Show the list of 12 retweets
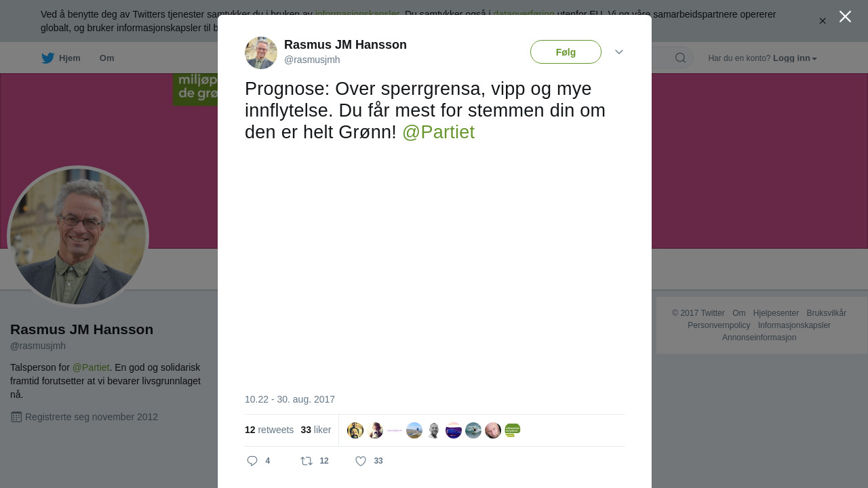The image size is (868, 488). (269, 430)
